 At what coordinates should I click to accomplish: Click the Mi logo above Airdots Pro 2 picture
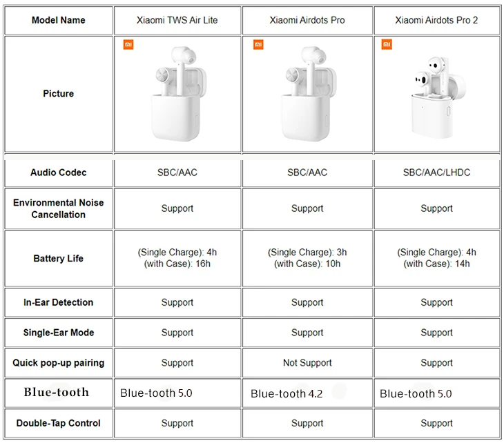pyautogui.click(x=387, y=45)
